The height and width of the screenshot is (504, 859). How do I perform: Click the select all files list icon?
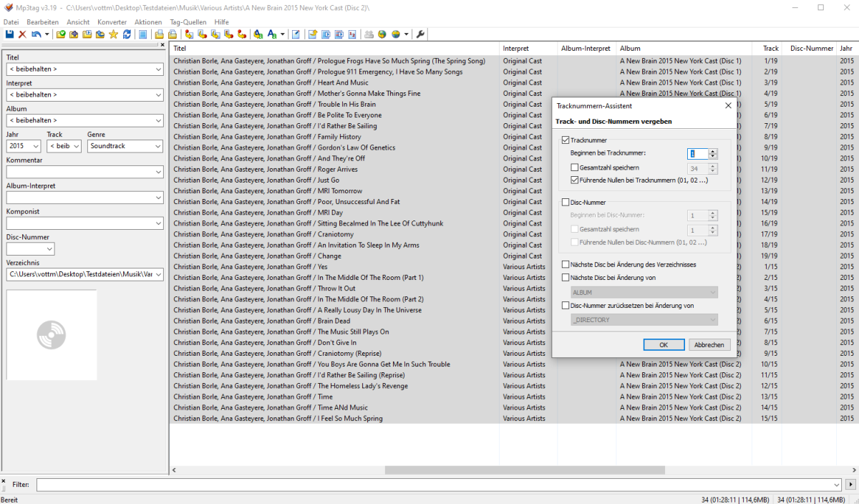pyautogui.click(x=142, y=34)
